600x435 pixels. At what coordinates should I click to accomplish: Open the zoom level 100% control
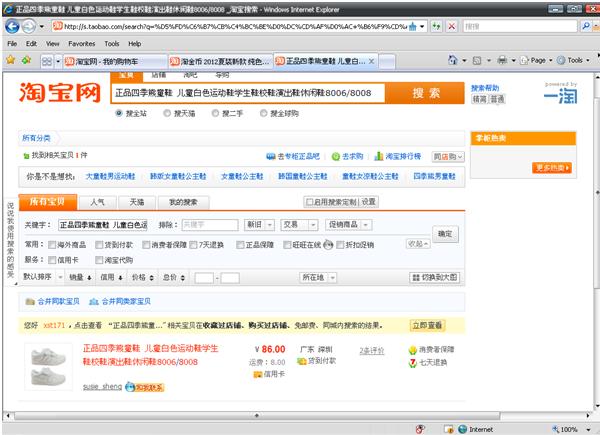coord(570,429)
